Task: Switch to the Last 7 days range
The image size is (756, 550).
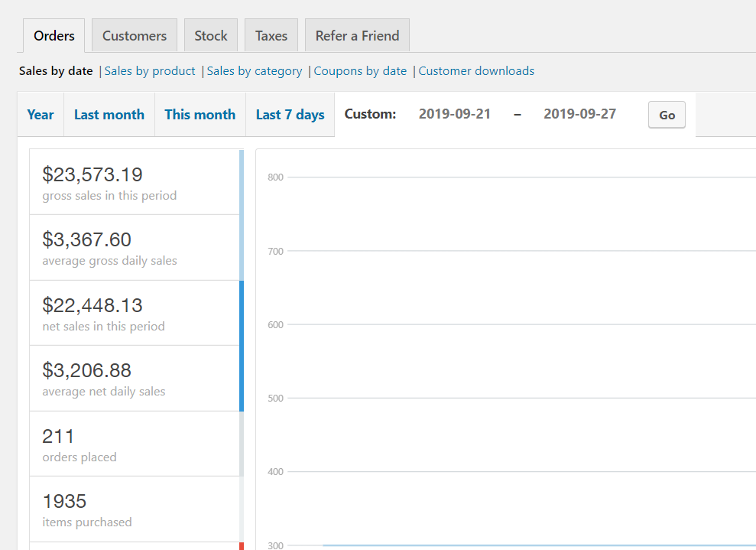Action: (x=290, y=115)
